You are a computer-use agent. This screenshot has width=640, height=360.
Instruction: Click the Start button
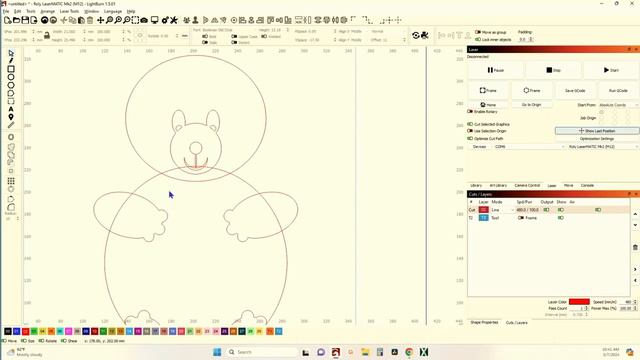tap(611, 70)
